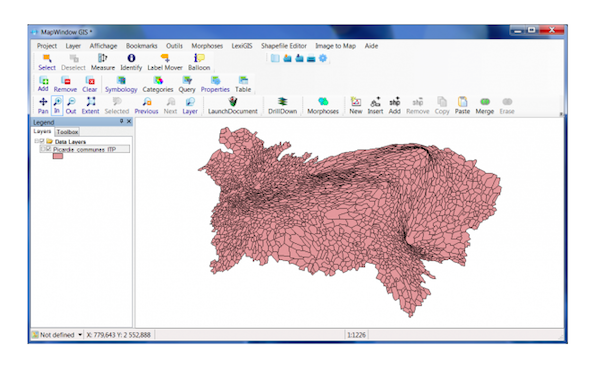Select the Pan tool
The height and width of the screenshot is (375, 598).
point(43,106)
